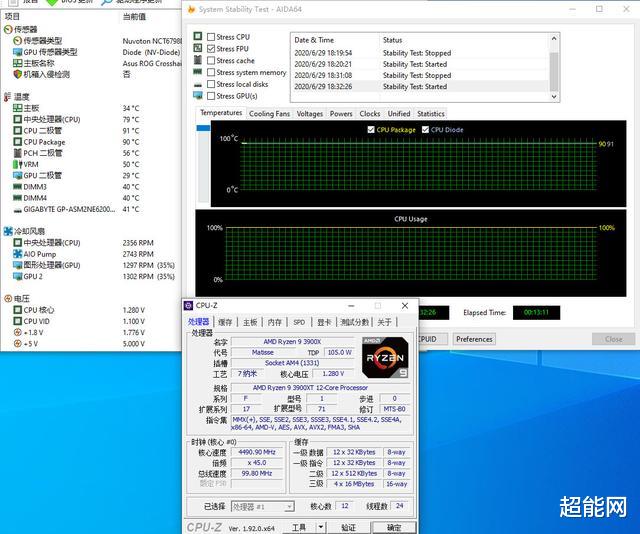Click the 4490.90 MHz core speed value
This screenshot has height=534, width=640.
click(x=257, y=452)
